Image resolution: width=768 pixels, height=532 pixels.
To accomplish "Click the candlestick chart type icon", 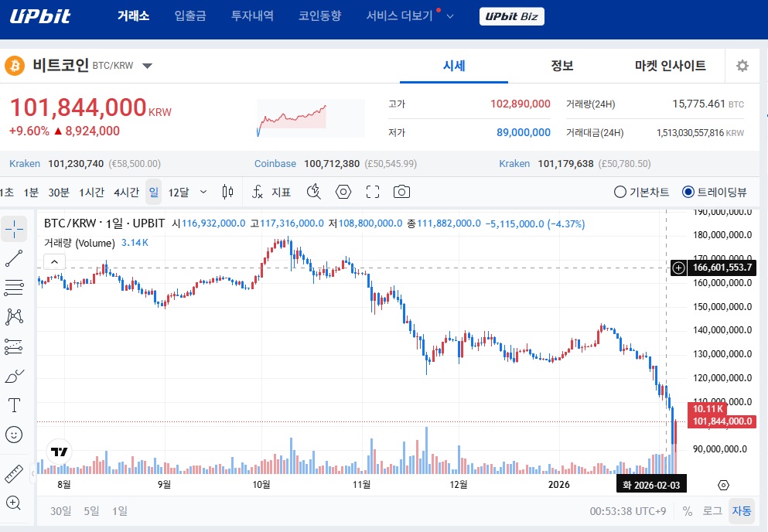I will [x=227, y=192].
